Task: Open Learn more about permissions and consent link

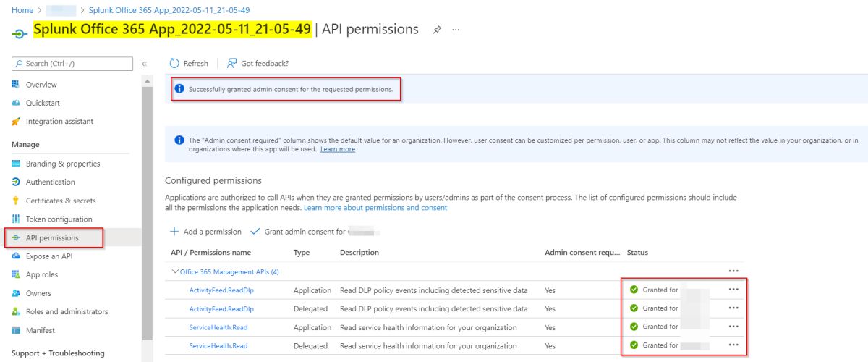Action: (375, 208)
